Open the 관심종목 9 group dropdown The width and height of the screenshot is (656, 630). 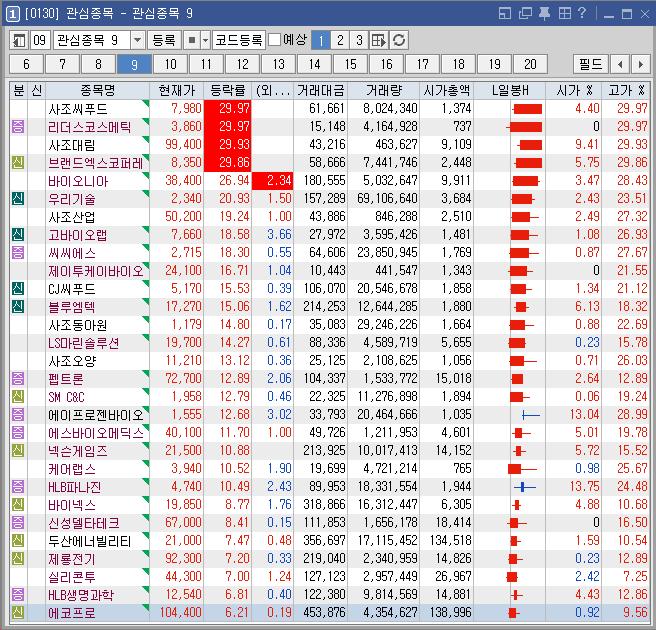tap(137, 41)
